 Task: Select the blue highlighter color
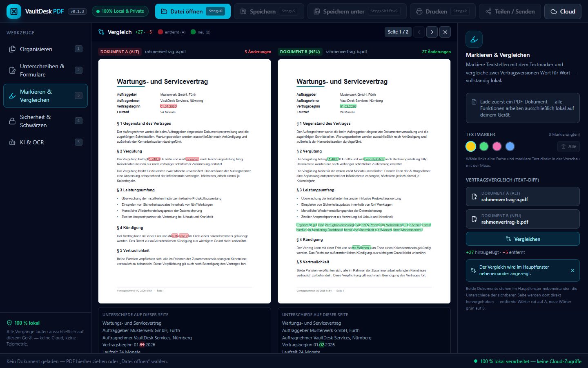510,146
